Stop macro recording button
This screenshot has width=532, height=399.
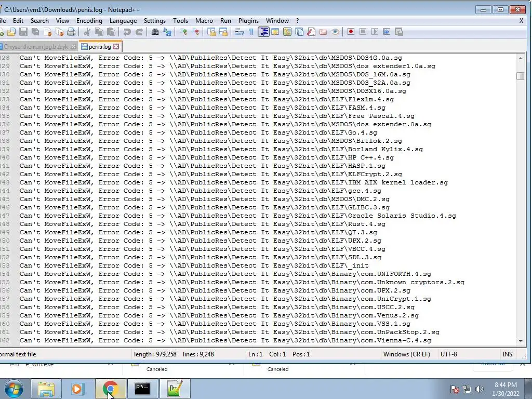[363, 32]
